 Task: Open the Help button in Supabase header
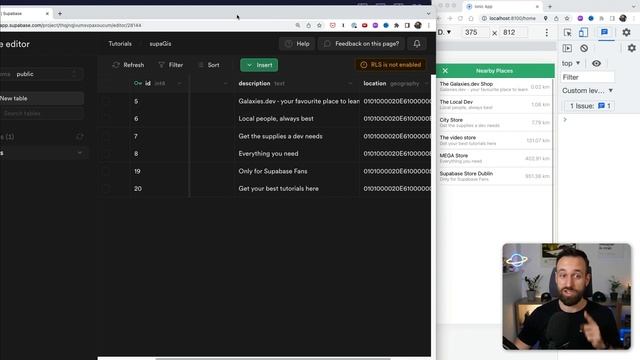(x=297, y=44)
